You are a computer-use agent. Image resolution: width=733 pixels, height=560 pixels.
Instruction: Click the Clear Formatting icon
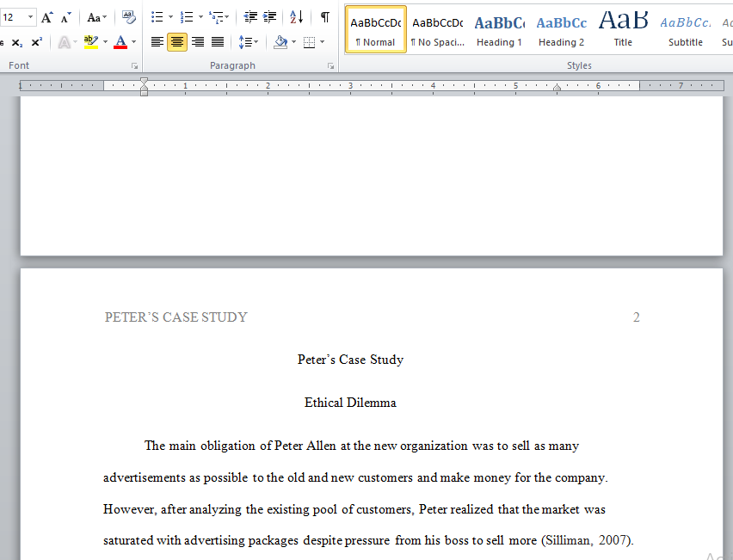(128, 18)
